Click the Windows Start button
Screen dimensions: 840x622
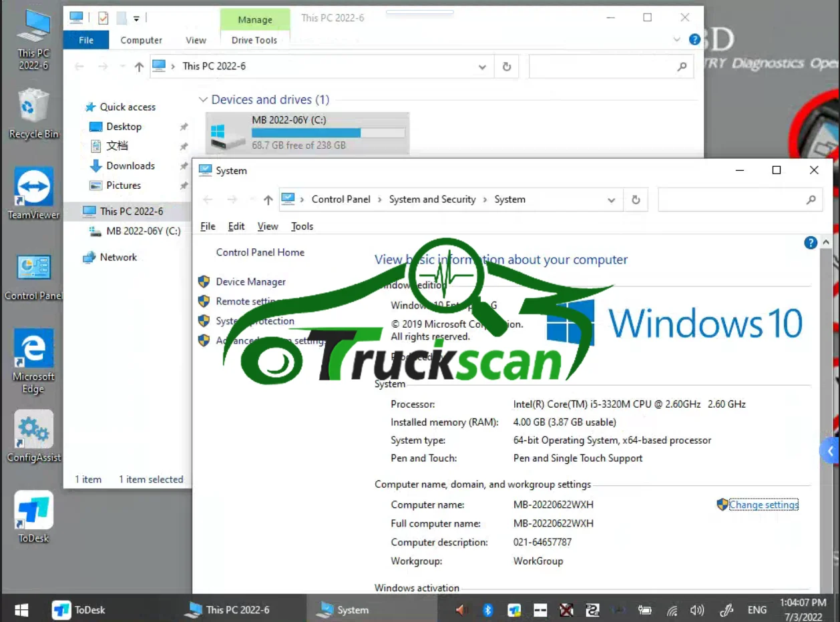21,609
